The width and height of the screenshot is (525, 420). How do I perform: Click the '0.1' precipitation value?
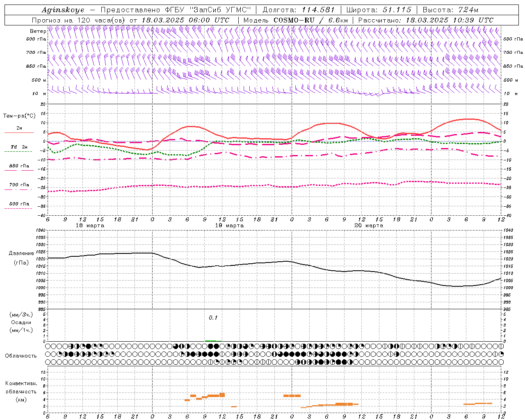[x=213, y=317]
